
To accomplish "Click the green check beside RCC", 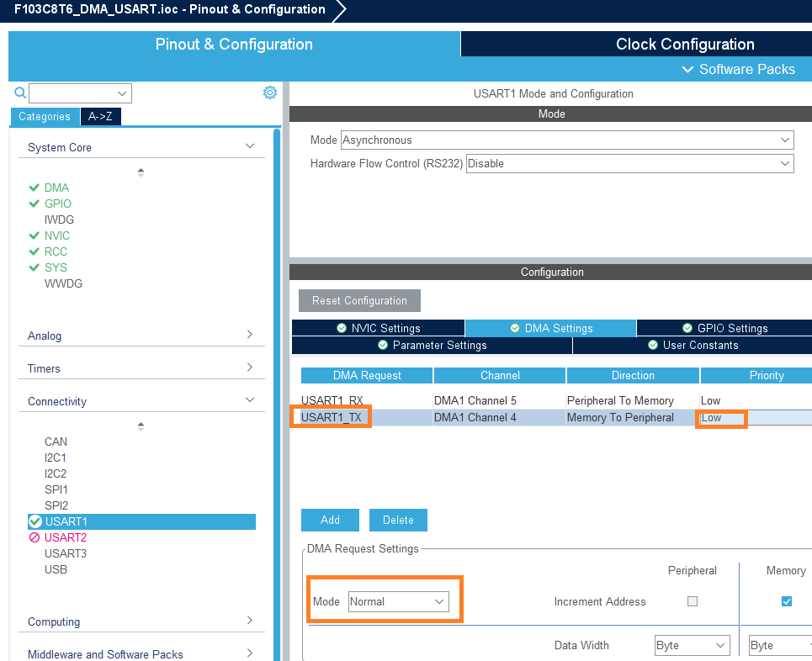I will (x=34, y=251).
